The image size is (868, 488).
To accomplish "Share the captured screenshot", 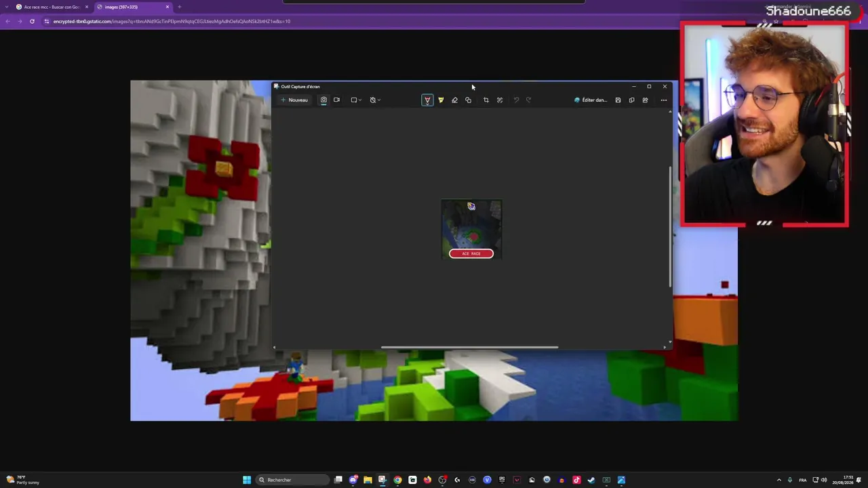I will pos(645,100).
